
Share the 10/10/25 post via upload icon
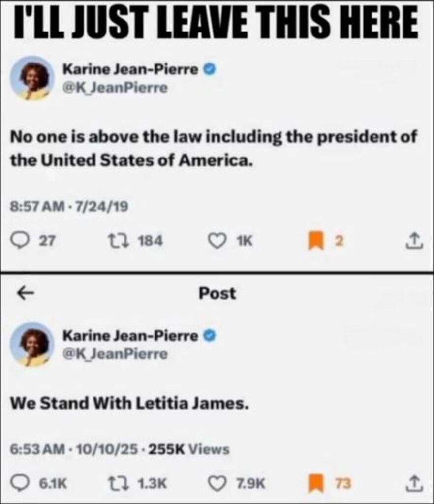click(414, 483)
